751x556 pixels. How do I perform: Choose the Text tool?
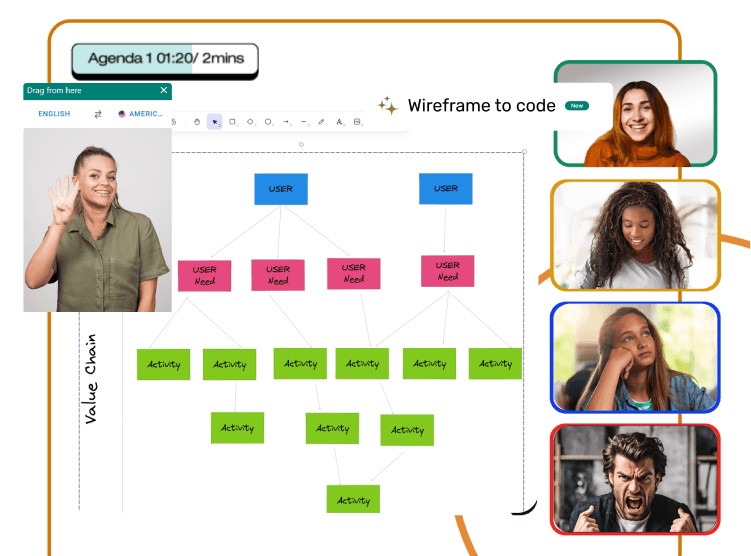[339, 122]
